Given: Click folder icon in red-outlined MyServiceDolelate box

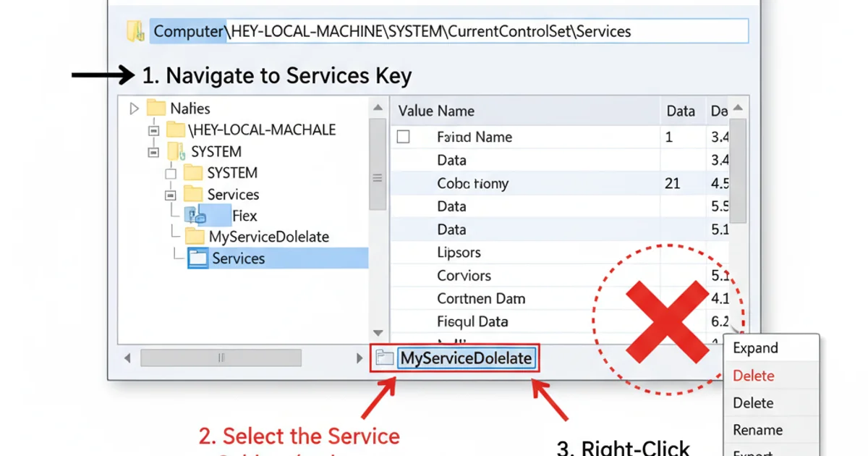Looking at the screenshot, I should point(385,358).
